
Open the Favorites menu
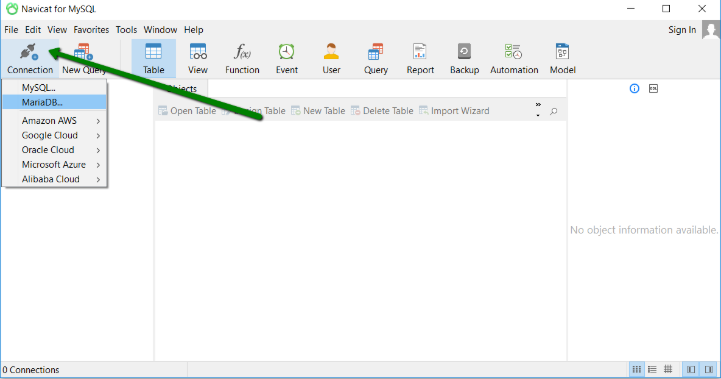[91, 29]
